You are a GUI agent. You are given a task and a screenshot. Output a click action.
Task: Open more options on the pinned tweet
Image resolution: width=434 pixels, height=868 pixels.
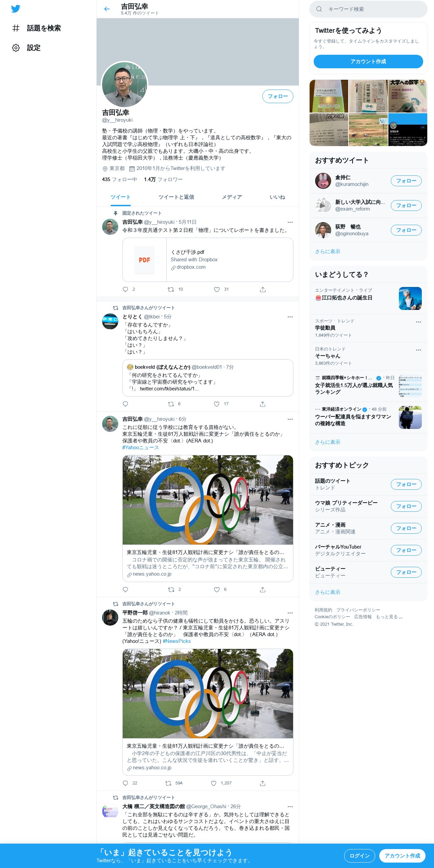click(x=290, y=222)
